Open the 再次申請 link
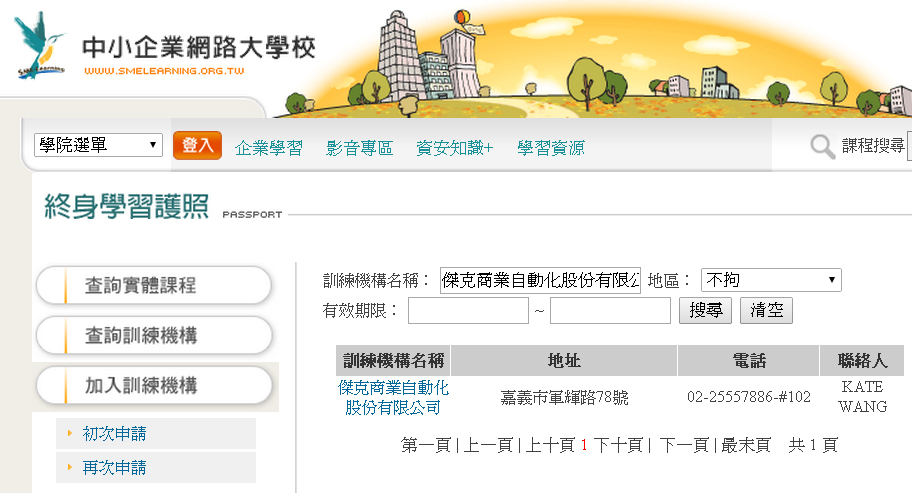Image resolution: width=912 pixels, height=493 pixels. coord(115,467)
